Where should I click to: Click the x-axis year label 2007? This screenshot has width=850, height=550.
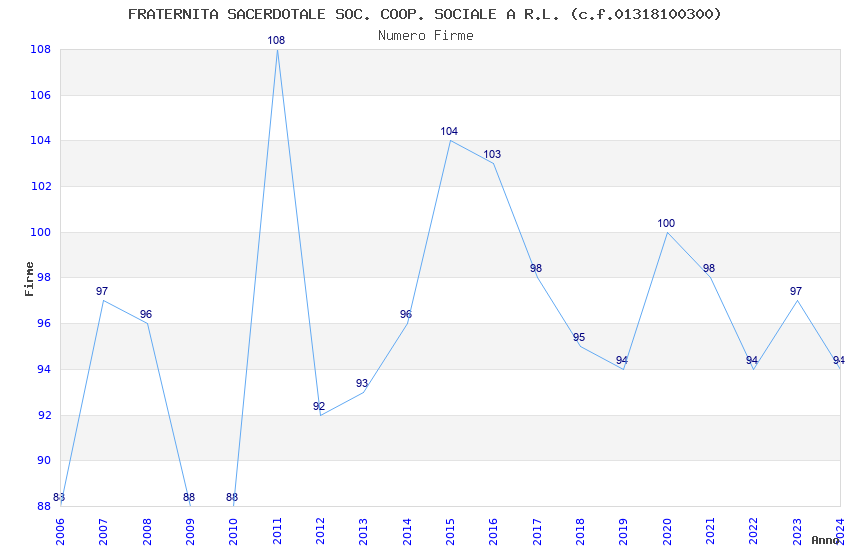point(103,531)
